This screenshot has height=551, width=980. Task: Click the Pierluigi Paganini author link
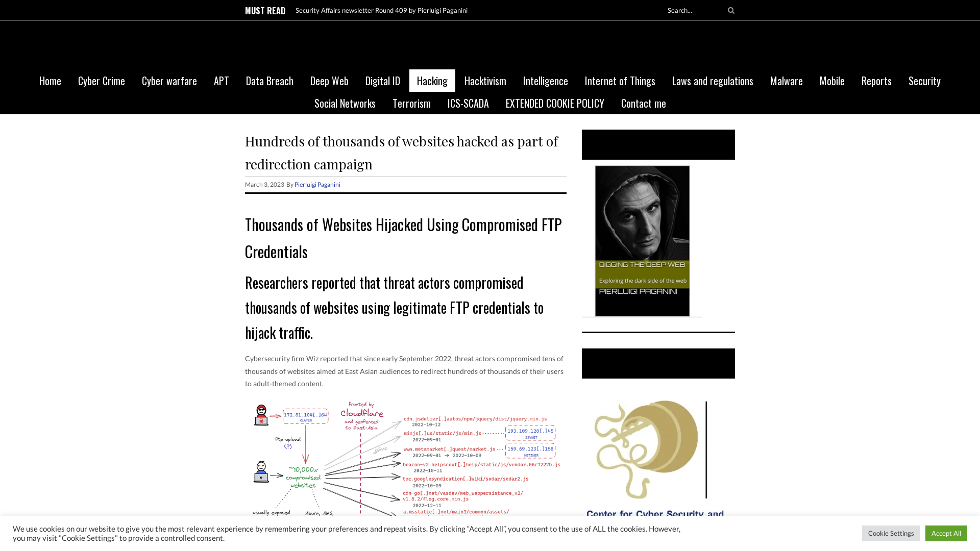pos(317,184)
